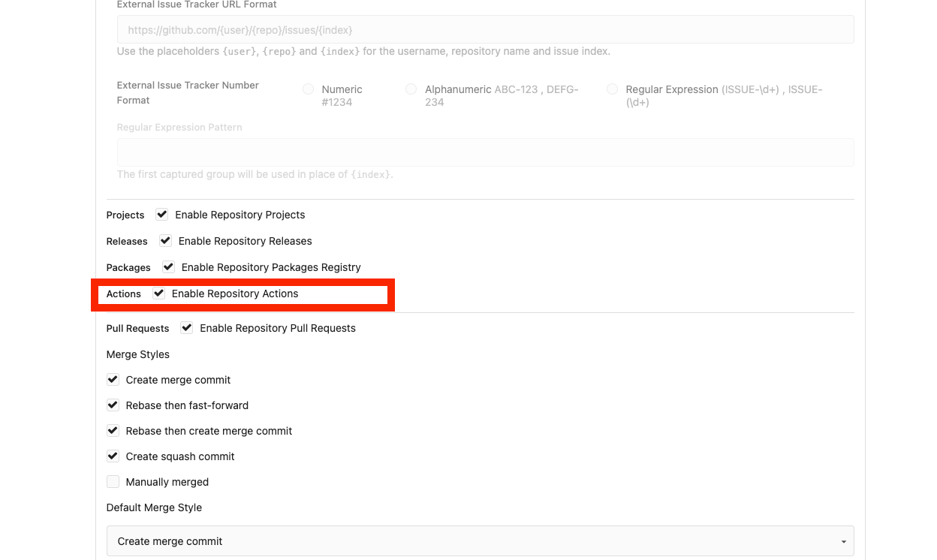Uncheck the Enable Repository Actions checkbox
The width and height of the screenshot is (937, 560).
(x=158, y=294)
